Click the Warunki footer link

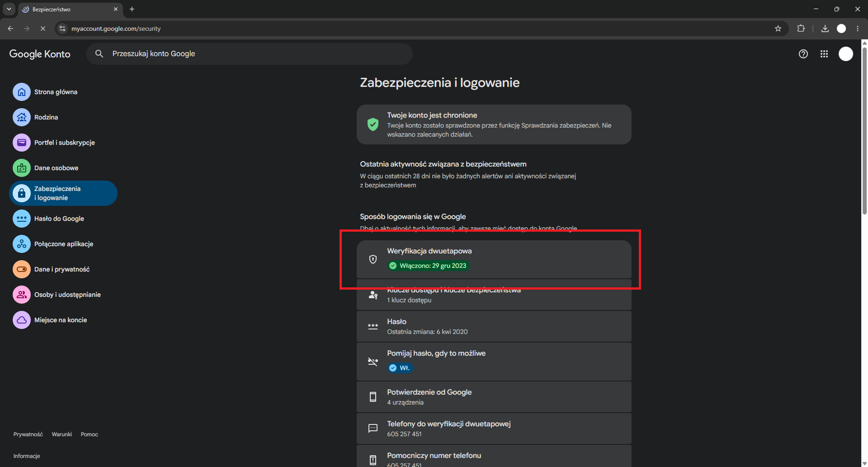(x=62, y=434)
